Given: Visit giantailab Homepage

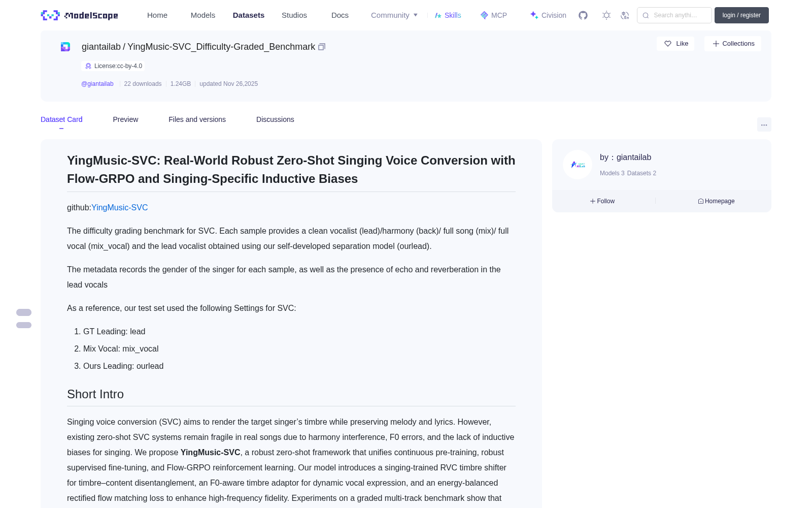Looking at the screenshot, I should pos(716,201).
